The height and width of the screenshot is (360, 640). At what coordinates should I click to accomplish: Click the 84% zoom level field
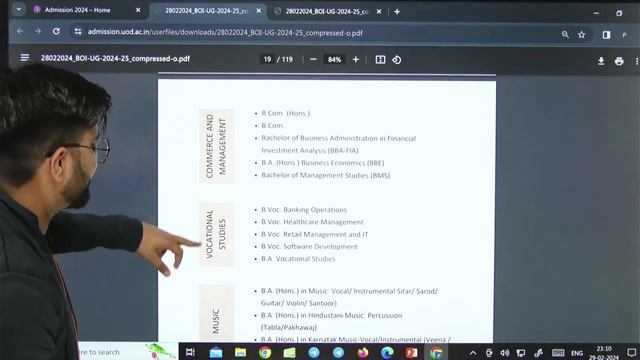pyautogui.click(x=334, y=60)
